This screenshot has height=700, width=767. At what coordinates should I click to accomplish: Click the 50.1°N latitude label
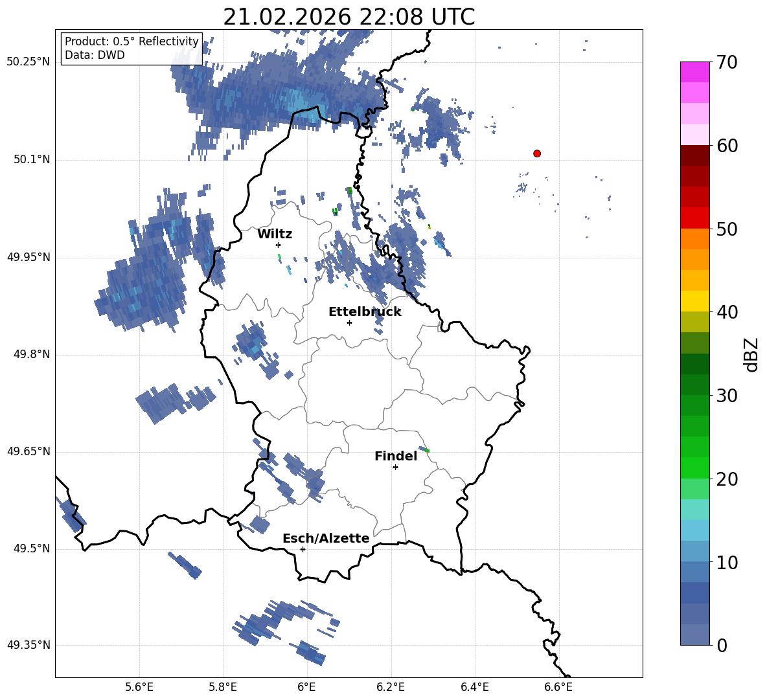[x=32, y=160]
